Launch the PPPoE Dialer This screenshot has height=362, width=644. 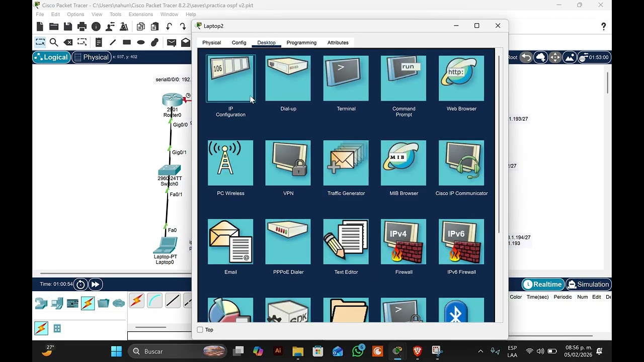click(288, 242)
